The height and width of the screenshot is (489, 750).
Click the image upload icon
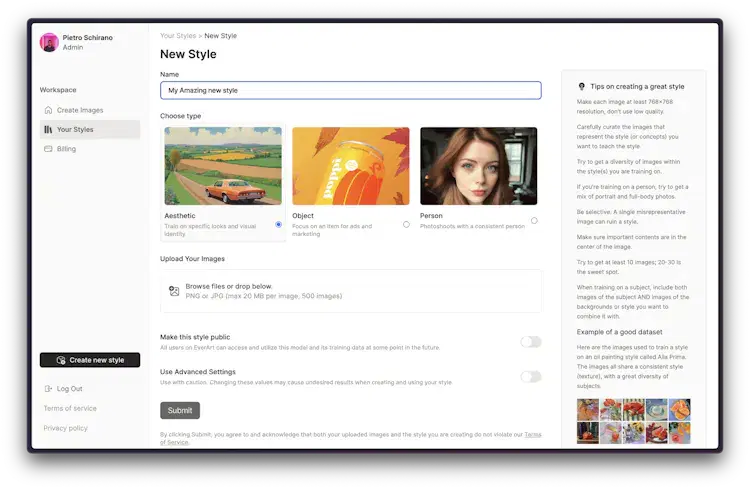tap(174, 291)
